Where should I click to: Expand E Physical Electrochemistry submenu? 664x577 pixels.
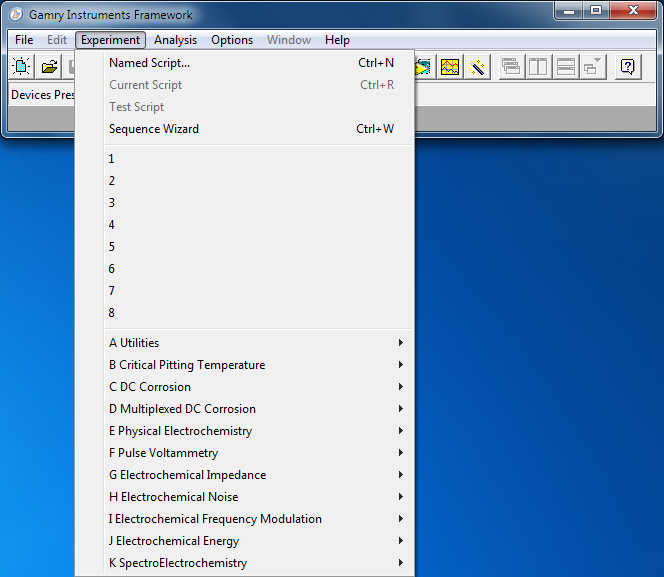tap(244, 431)
